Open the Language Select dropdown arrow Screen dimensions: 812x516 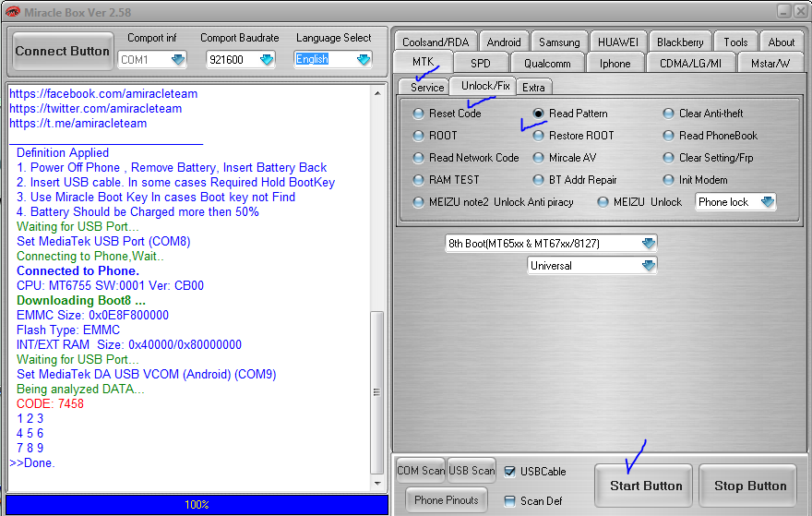point(364,60)
